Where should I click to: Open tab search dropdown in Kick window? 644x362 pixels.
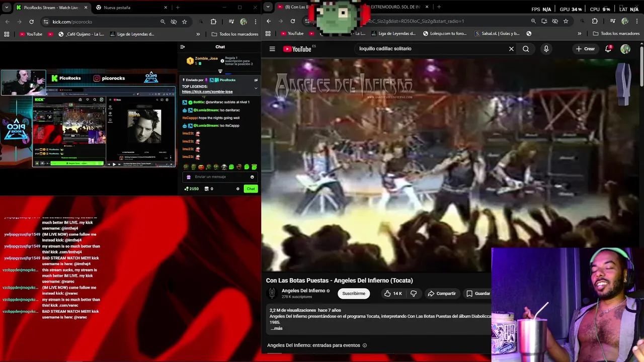point(7,8)
